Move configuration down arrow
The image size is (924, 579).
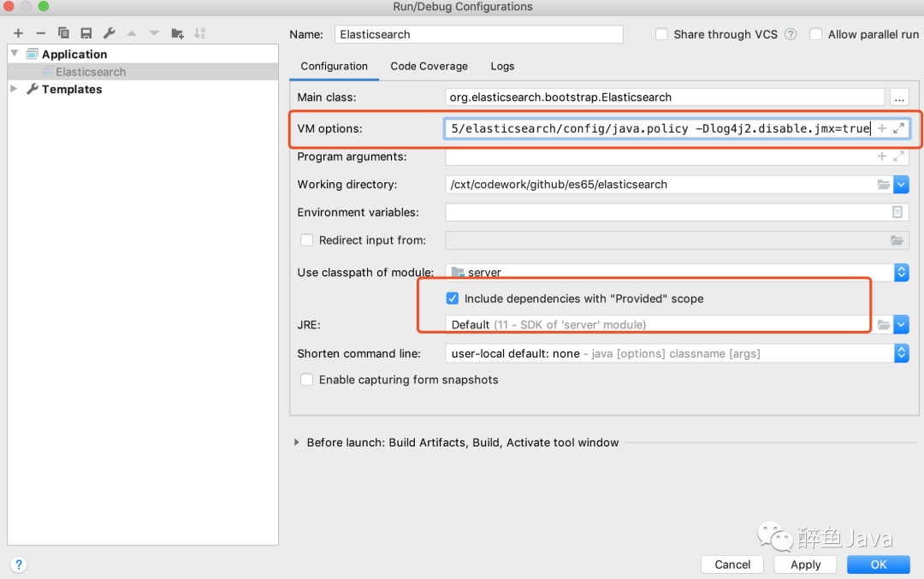pos(154,33)
